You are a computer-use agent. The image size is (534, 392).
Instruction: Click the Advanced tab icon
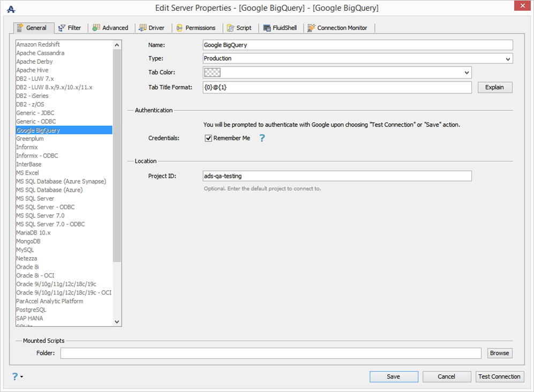coord(96,28)
